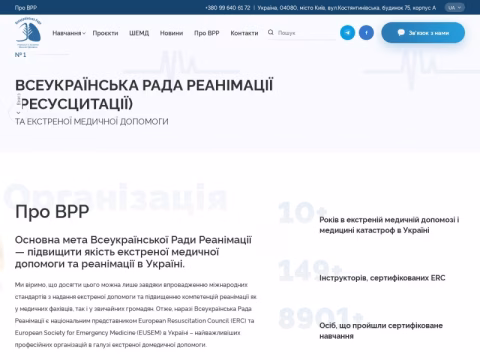Go to Новини page
Image resolution: width=480 pixels, height=360 pixels.
point(171,33)
